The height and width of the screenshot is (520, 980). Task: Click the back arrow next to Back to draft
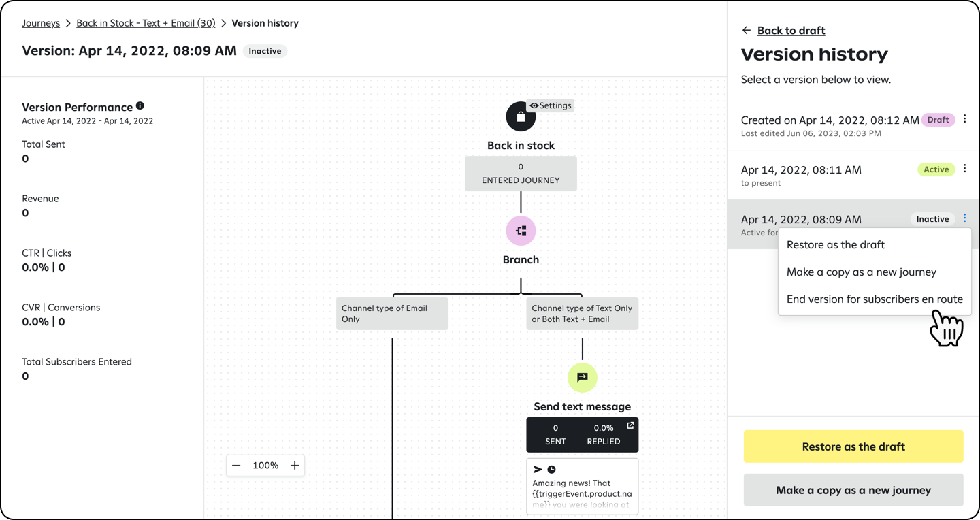747,30
